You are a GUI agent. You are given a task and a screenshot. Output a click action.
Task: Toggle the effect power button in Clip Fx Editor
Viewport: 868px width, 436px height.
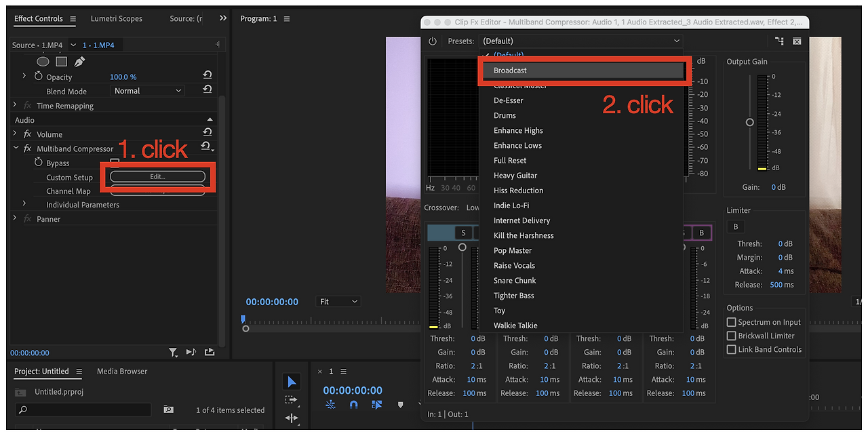click(x=433, y=41)
